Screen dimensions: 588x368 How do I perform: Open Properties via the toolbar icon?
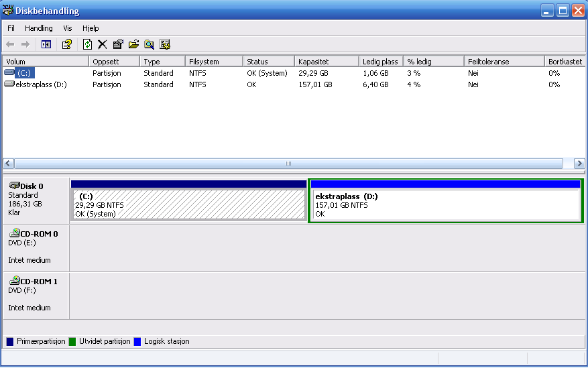(x=118, y=45)
